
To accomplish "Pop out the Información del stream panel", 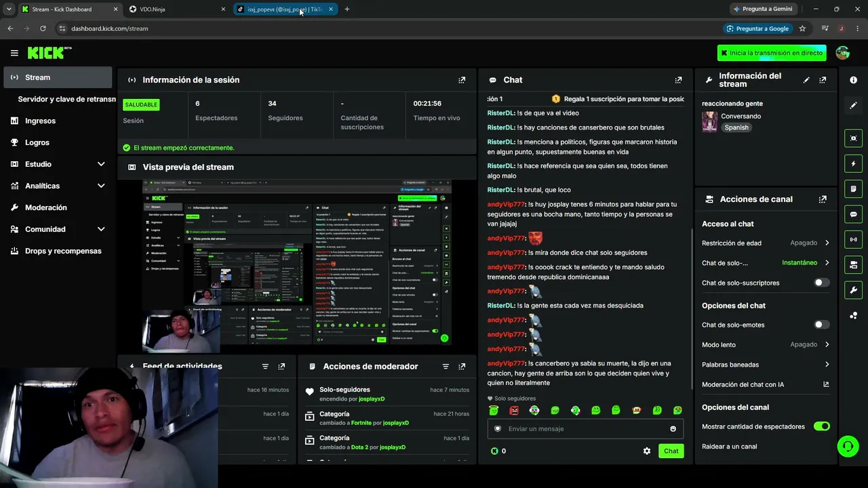I will click(x=823, y=80).
